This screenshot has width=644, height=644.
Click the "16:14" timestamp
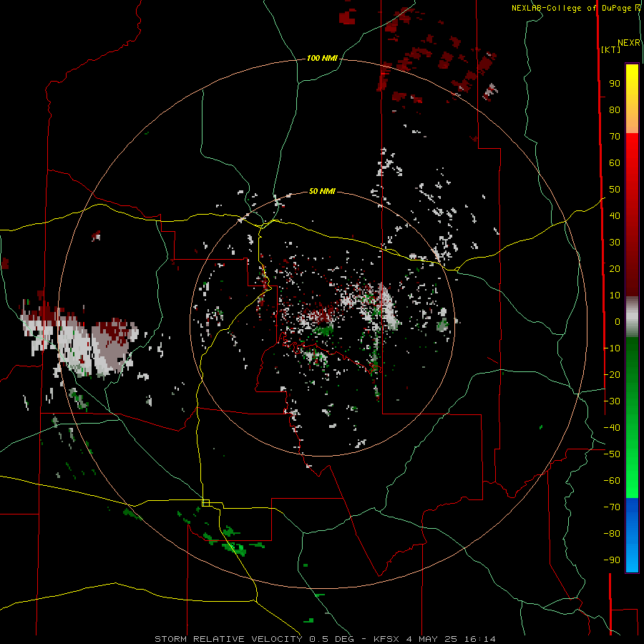[479, 639]
